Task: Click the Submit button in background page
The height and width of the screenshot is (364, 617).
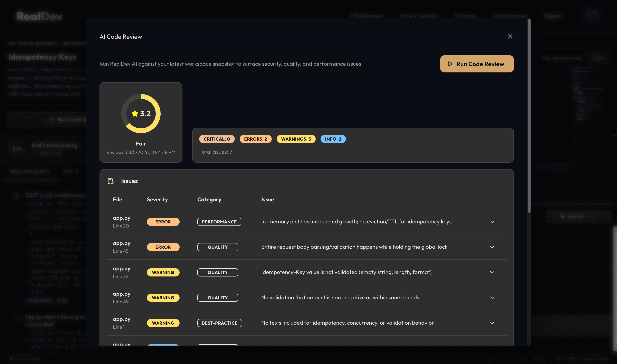Action: tap(578, 217)
